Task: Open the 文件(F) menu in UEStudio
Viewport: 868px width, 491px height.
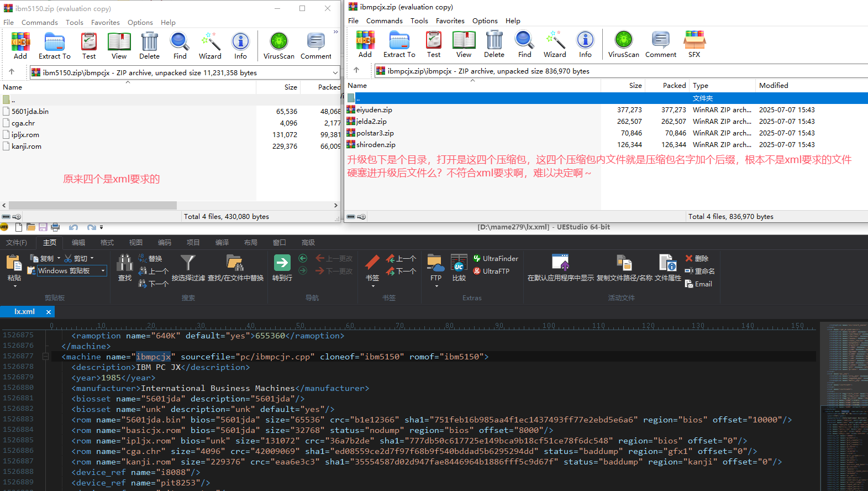Action: [x=17, y=243]
